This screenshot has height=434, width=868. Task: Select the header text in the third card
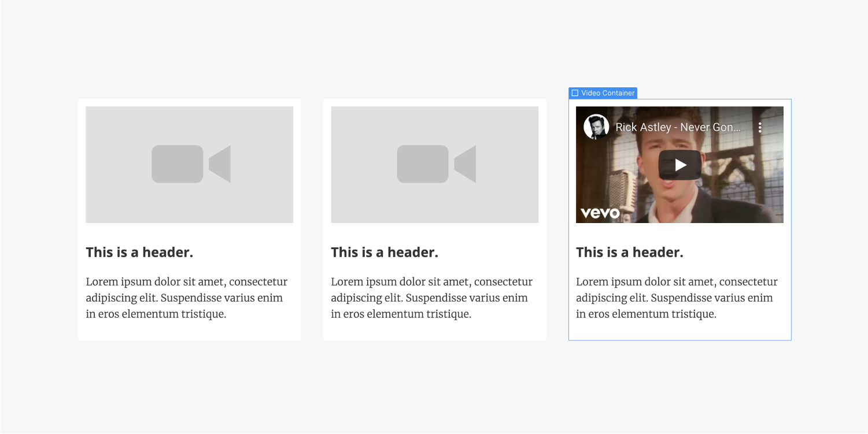point(630,253)
